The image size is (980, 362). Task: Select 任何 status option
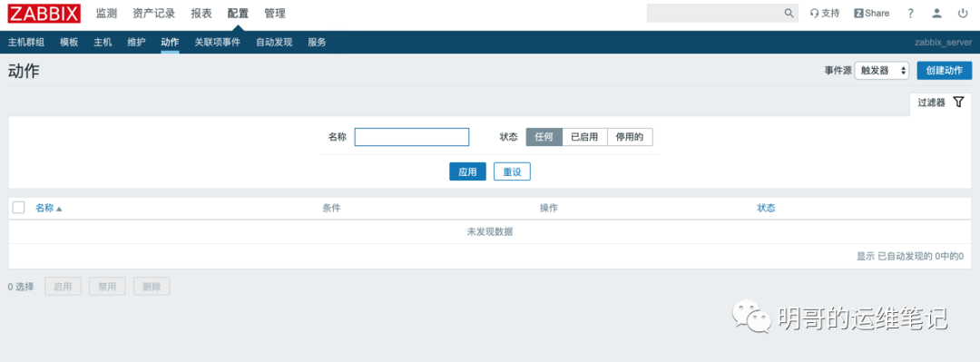click(544, 137)
